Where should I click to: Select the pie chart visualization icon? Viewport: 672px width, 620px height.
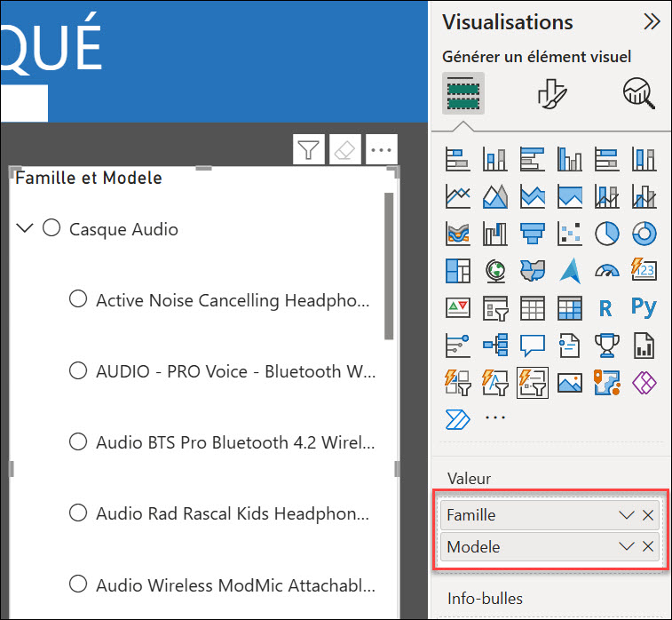point(606,234)
